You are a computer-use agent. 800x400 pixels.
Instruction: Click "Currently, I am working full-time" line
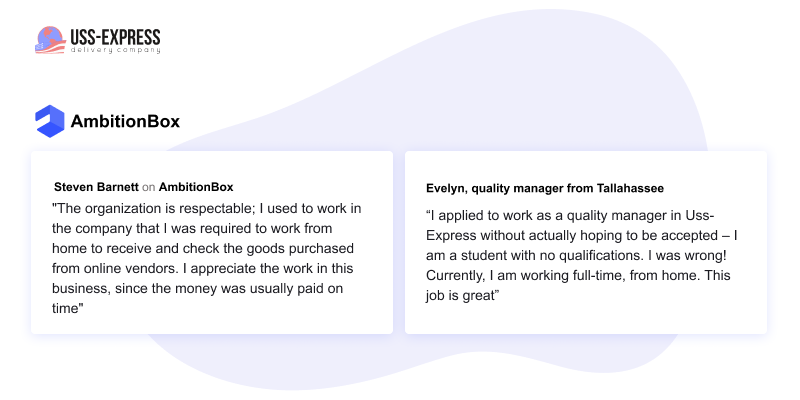(578, 276)
